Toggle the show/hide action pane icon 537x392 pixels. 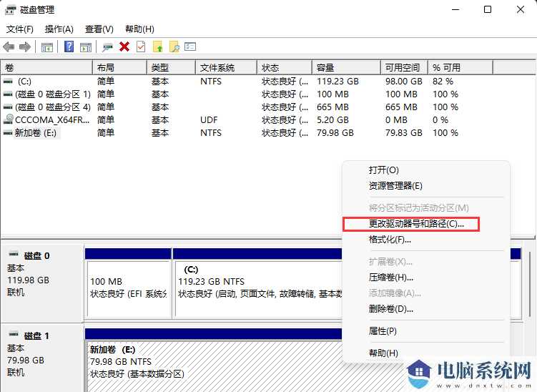[86, 47]
